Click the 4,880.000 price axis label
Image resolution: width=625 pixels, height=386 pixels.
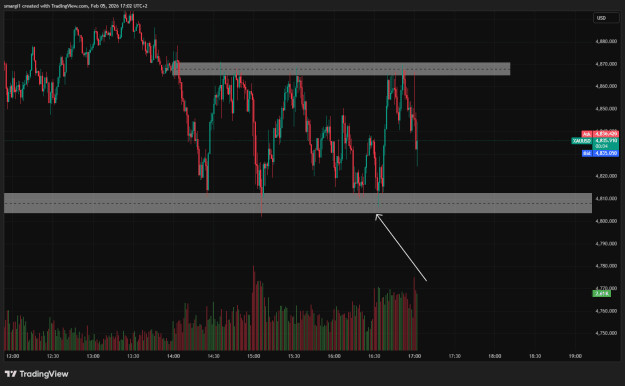point(606,41)
